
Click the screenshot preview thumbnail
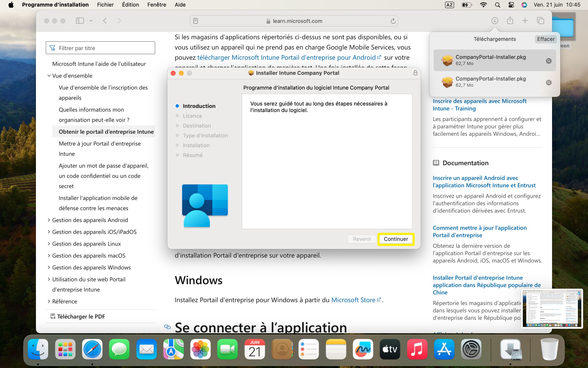point(552,308)
